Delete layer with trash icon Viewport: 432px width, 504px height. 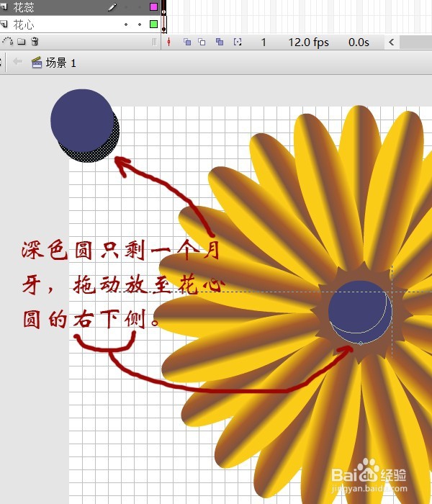pos(35,42)
